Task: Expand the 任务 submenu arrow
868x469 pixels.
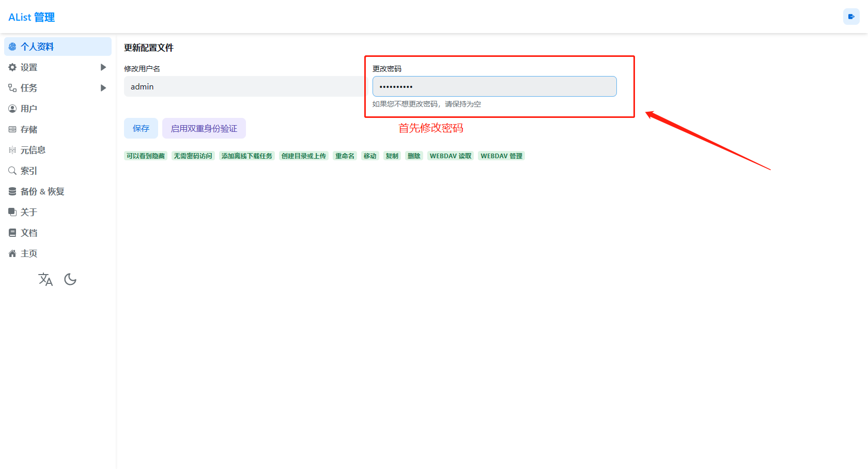Action: [103, 88]
